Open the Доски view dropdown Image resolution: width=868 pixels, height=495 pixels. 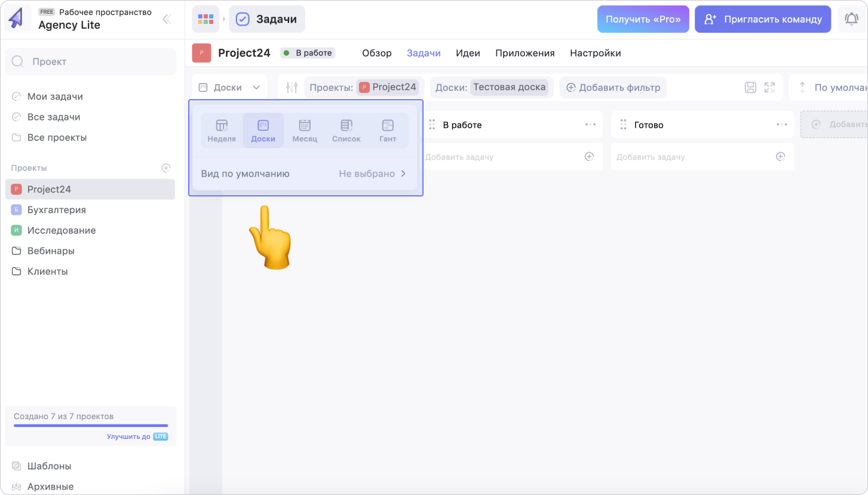[229, 88]
